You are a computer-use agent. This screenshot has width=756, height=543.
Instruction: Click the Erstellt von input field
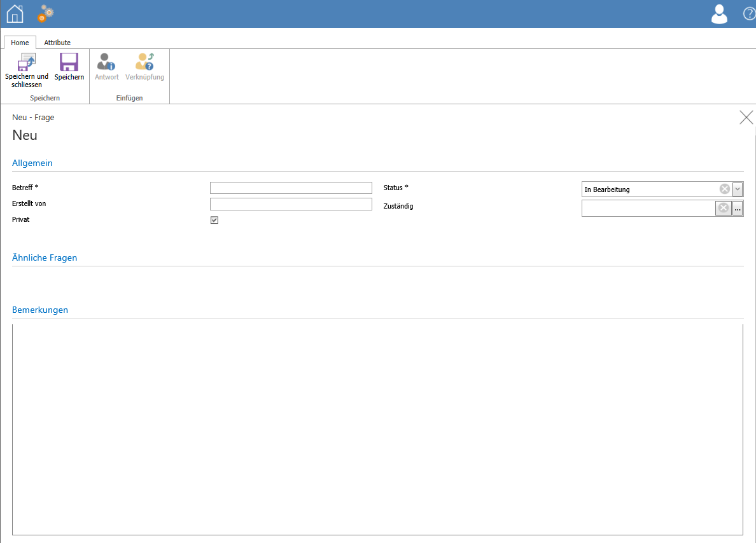pyautogui.click(x=291, y=204)
